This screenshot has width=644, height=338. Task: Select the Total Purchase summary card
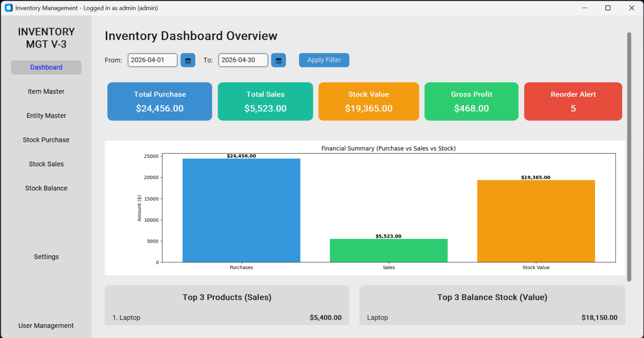click(x=160, y=102)
